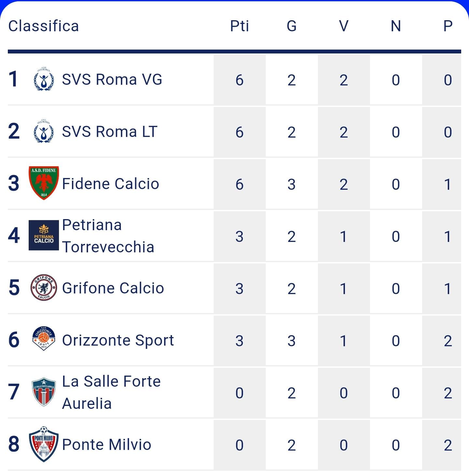Image resolution: width=469 pixels, height=476 pixels.
Task: Open the Fidene Calcio green shield logo
Action: [44, 183]
